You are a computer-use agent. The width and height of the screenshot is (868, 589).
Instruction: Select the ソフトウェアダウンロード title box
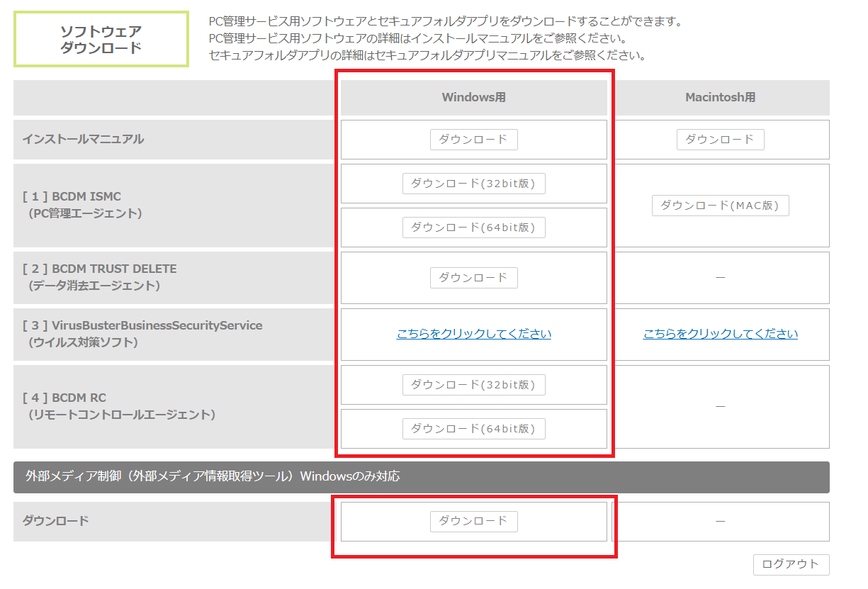[x=101, y=39]
